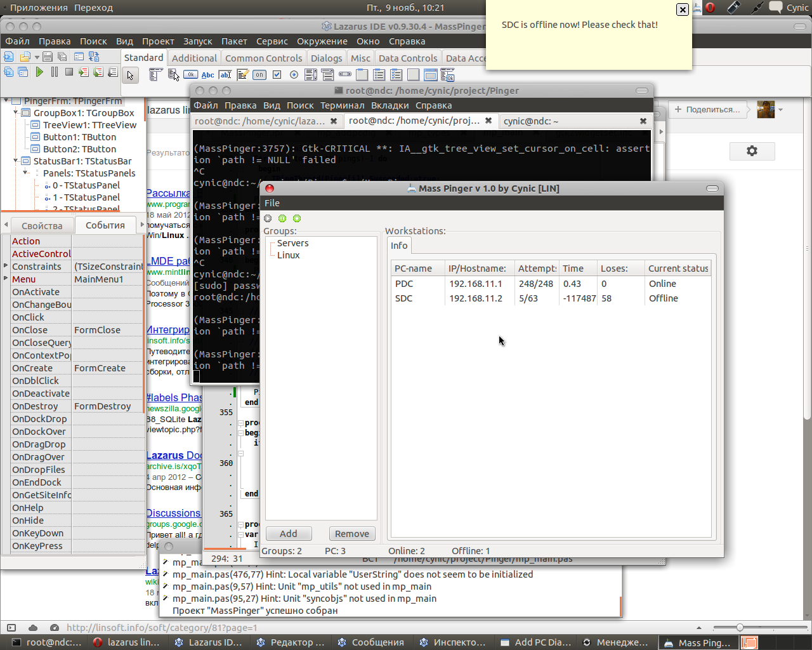Select the TRadioButton component in palette
812x650 pixels.
click(294, 75)
